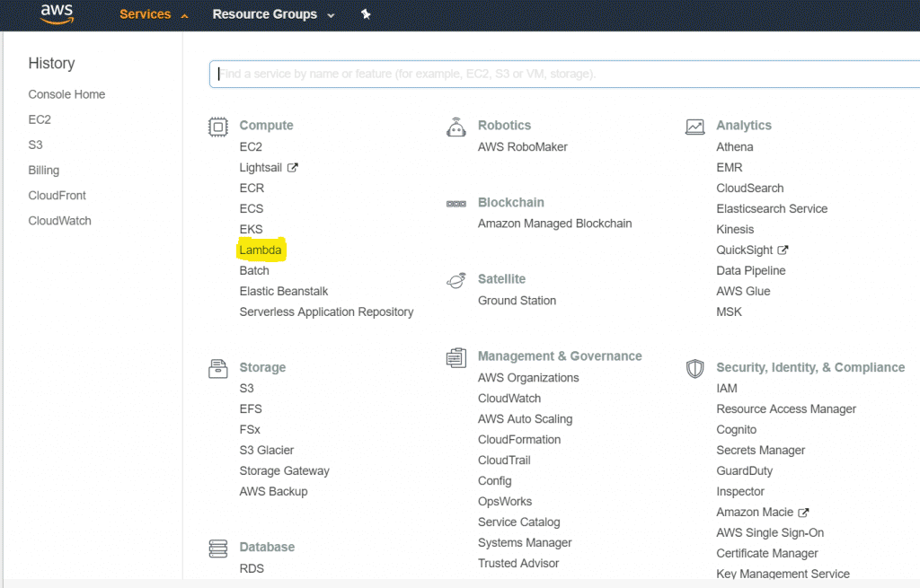Click the AWS logo
The height and width of the screenshot is (588, 920).
pyautogui.click(x=56, y=14)
